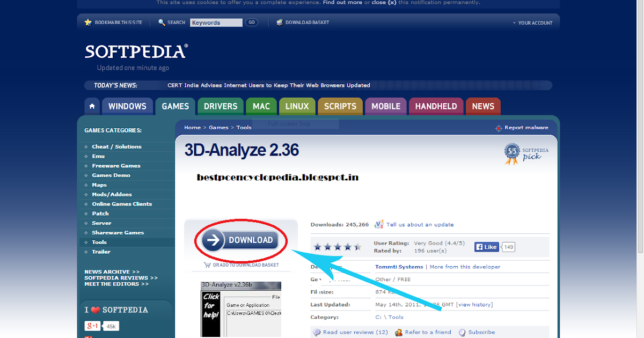Open the Mobile tab
This screenshot has width=644, height=338.
point(386,106)
